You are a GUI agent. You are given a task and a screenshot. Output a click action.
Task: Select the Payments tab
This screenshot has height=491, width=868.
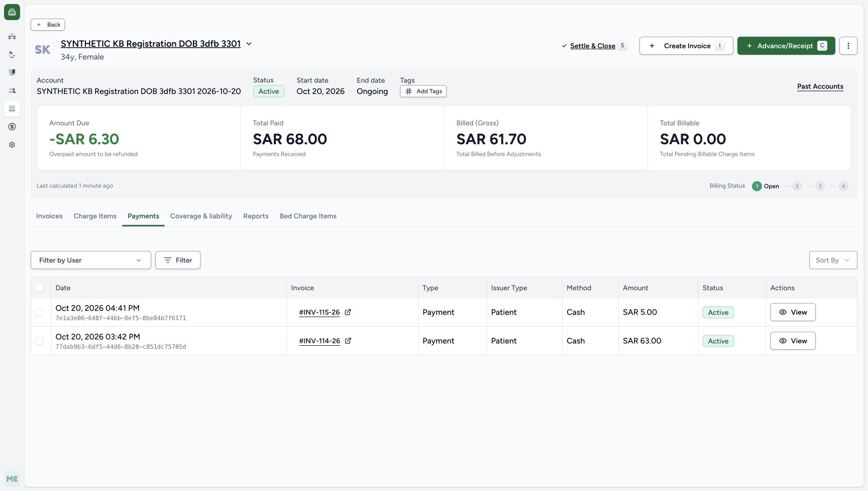(x=143, y=216)
